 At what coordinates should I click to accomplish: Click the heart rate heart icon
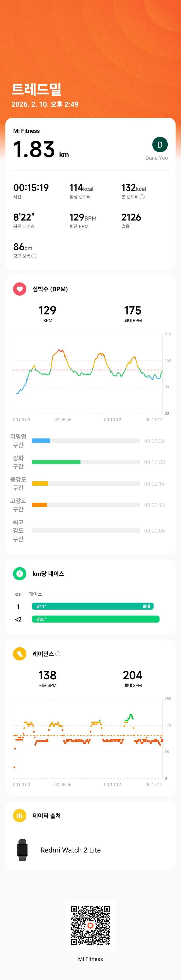point(20,289)
